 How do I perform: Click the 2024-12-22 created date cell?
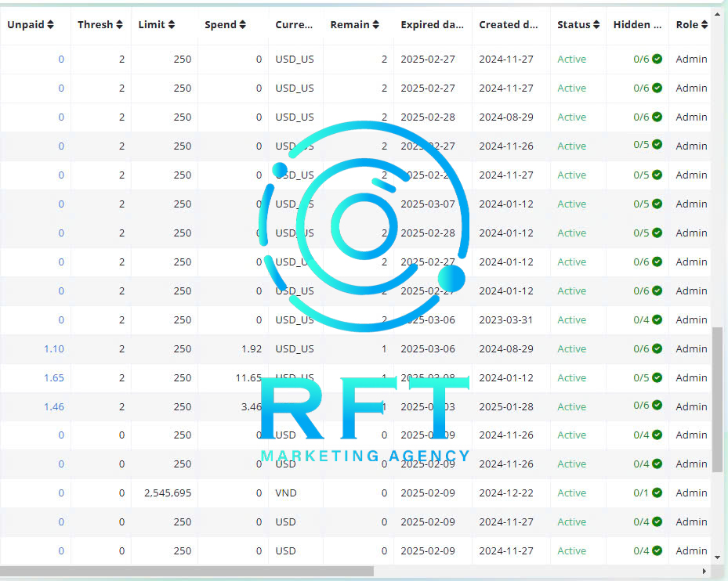506,493
